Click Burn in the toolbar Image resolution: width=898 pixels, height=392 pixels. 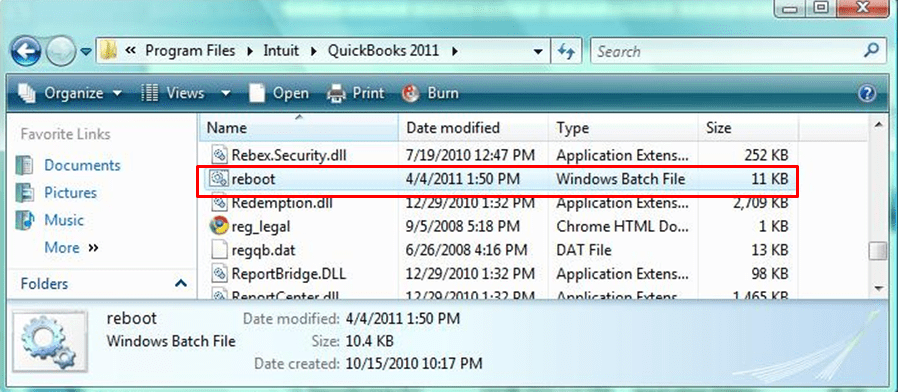click(430, 93)
